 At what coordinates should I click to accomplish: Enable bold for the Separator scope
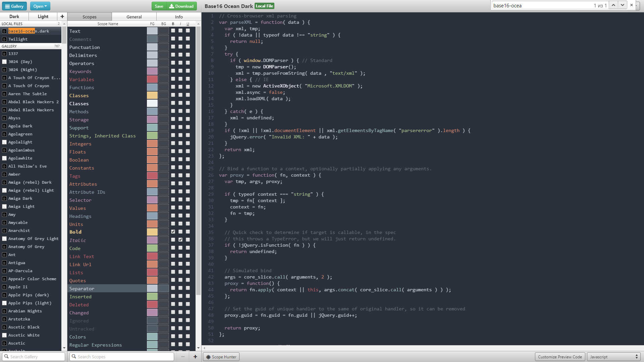coord(173,288)
